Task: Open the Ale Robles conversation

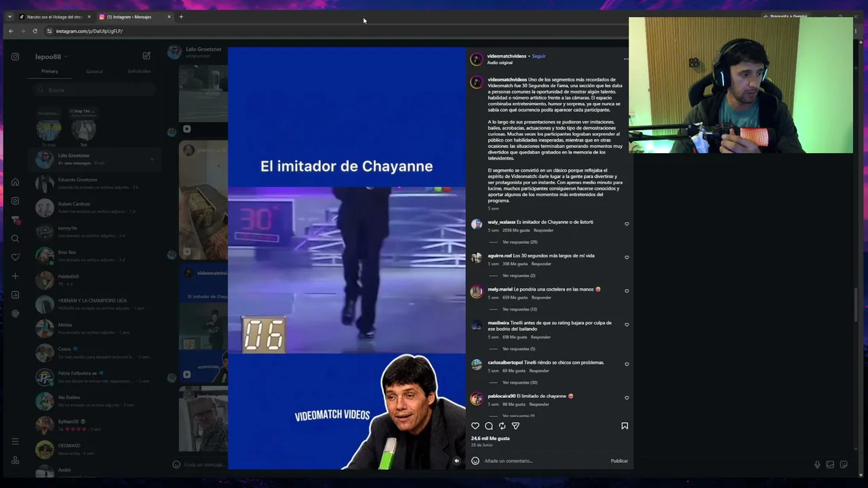Action: coord(96,401)
